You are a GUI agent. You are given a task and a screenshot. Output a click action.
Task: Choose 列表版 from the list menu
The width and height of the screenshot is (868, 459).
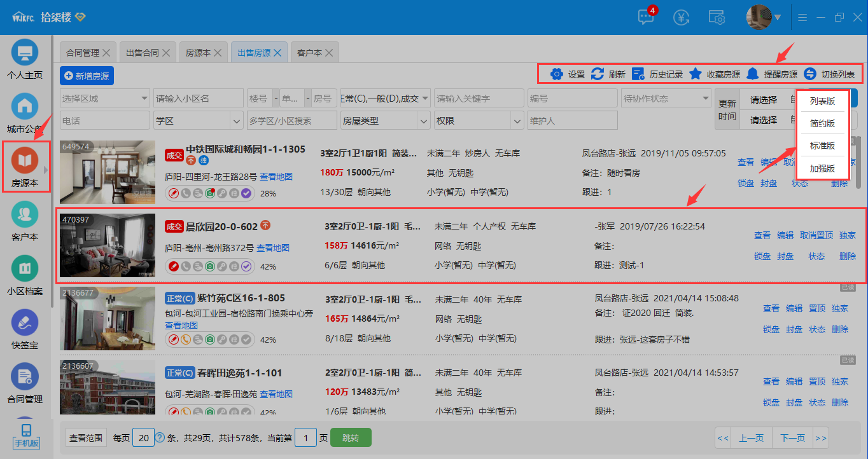[x=822, y=101]
